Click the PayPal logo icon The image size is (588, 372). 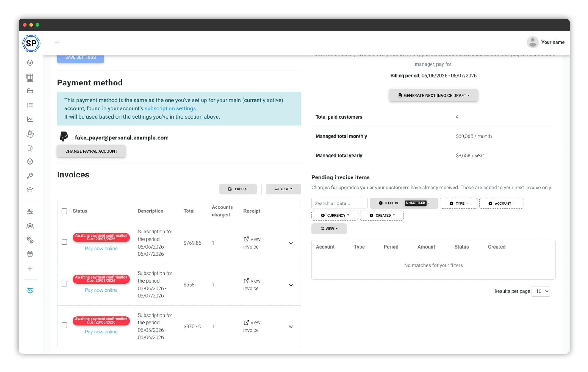tap(64, 136)
